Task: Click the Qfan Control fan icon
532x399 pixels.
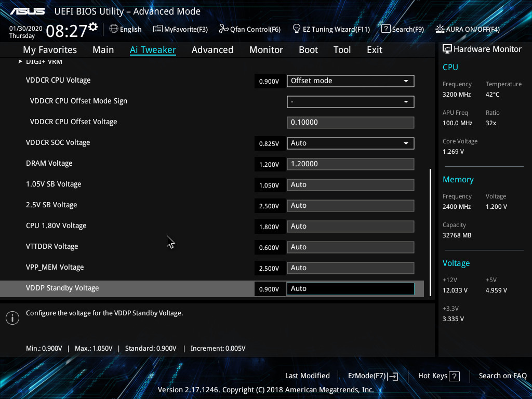Action: pos(223,29)
